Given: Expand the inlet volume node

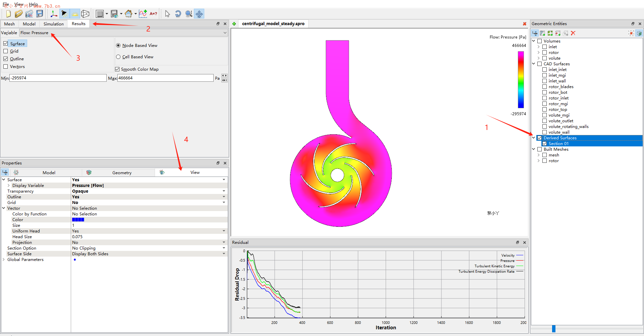Looking at the screenshot, I should click(539, 47).
